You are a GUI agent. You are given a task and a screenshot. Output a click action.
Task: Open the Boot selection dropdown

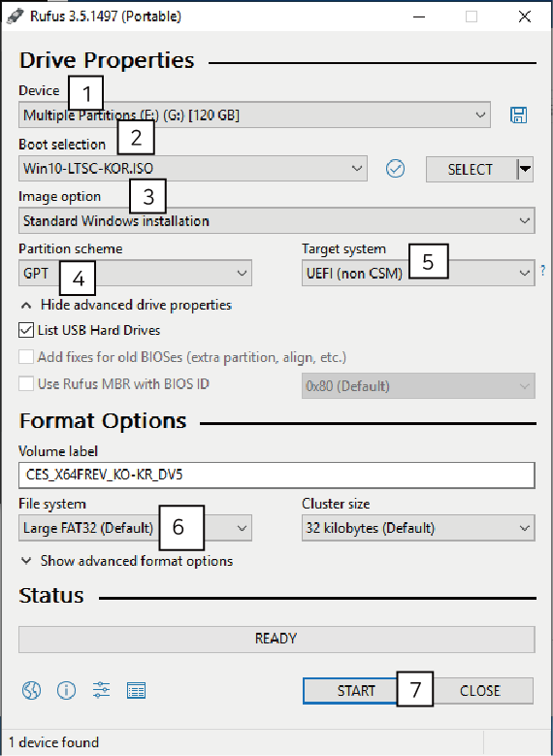pyautogui.click(x=193, y=168)
